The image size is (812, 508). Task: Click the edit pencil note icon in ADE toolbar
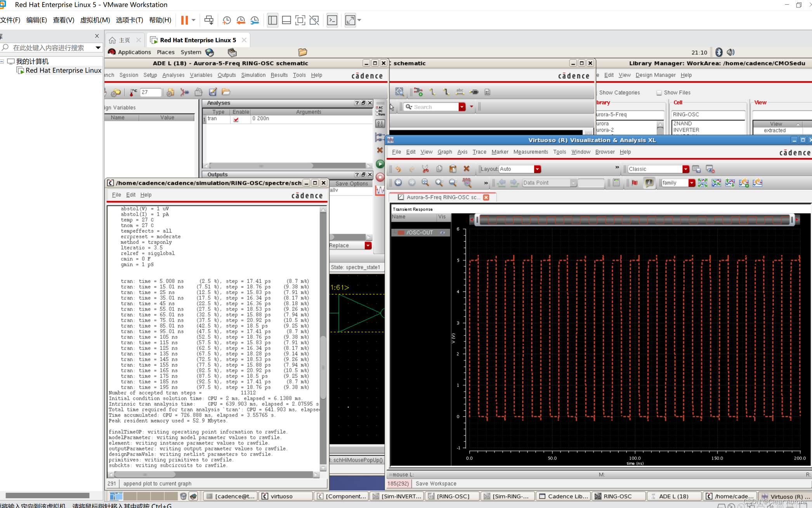point(213,92)
